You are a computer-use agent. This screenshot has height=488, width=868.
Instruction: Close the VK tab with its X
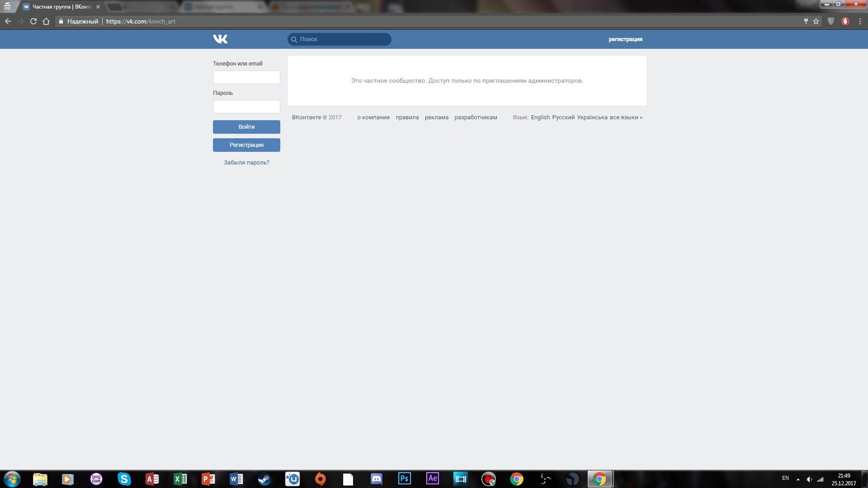98,7
